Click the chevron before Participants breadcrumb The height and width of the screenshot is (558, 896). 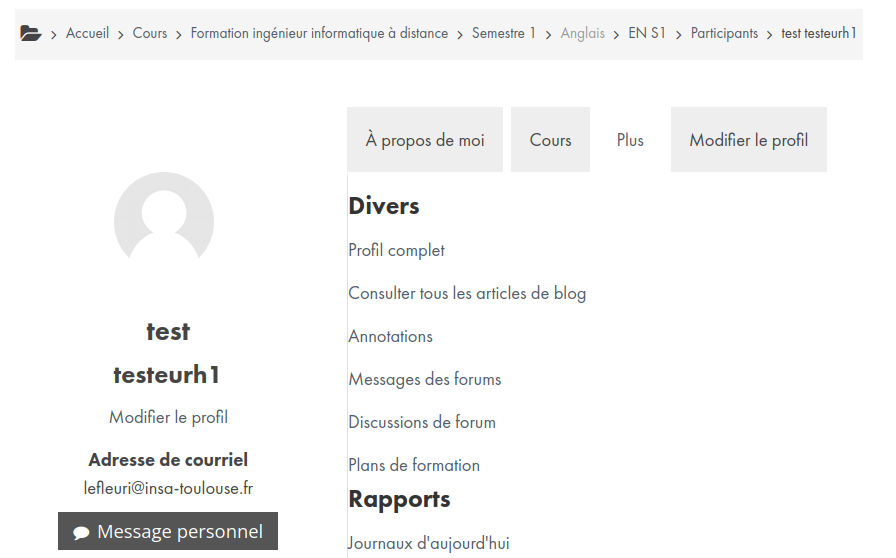pos(678,35)
